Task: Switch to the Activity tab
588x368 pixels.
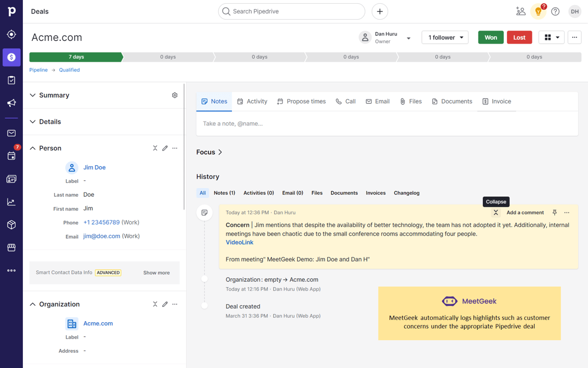Action: point(252,101)
